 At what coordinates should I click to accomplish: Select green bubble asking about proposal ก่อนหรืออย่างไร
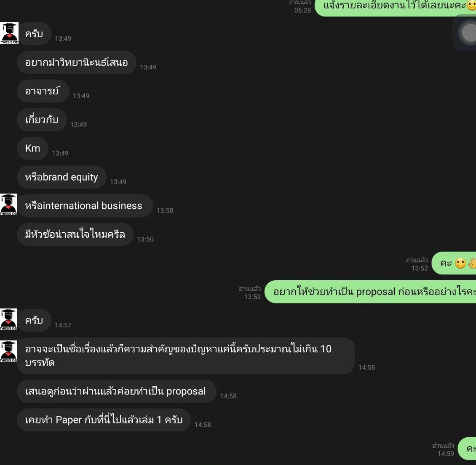(370, 292)
